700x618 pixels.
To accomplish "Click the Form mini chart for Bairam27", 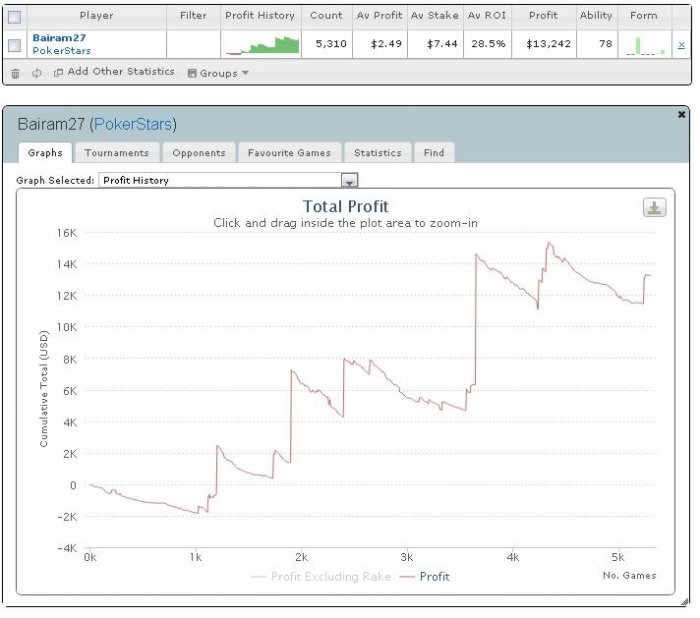I will (x=645, y=45).
